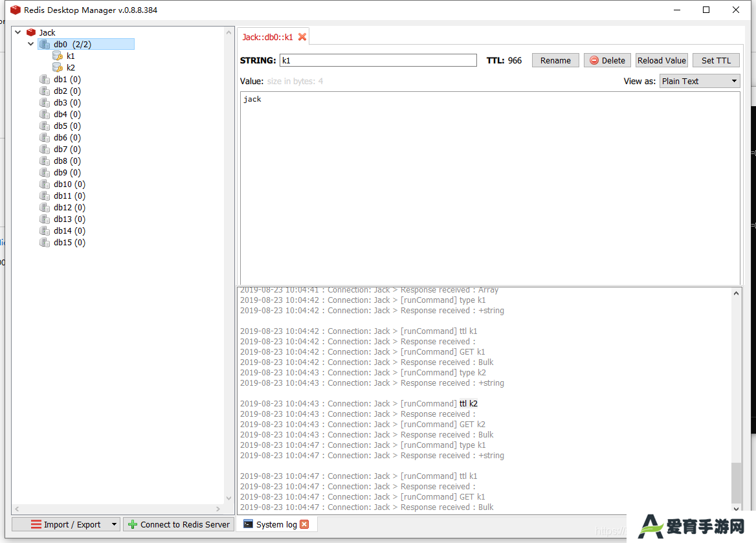Select key k2 label in the tree
The image size is (756, 543).
click(71, 67)
